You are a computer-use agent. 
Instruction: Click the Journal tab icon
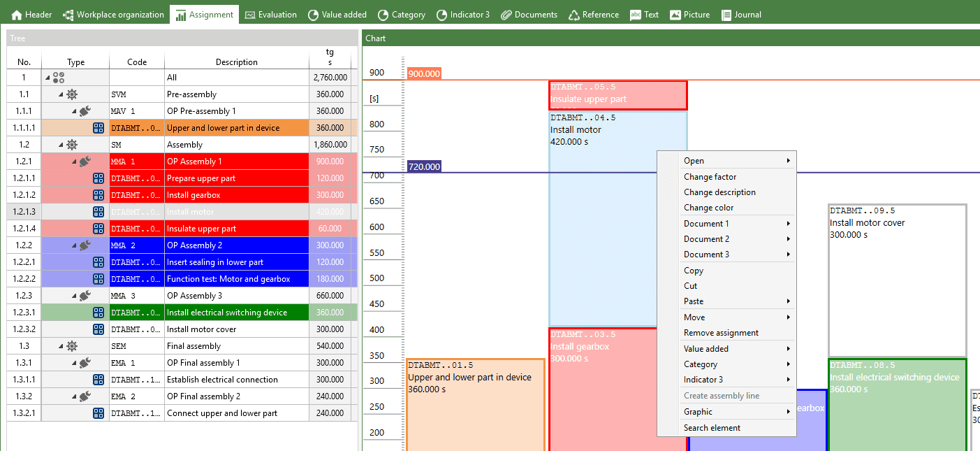pos(726,15)
